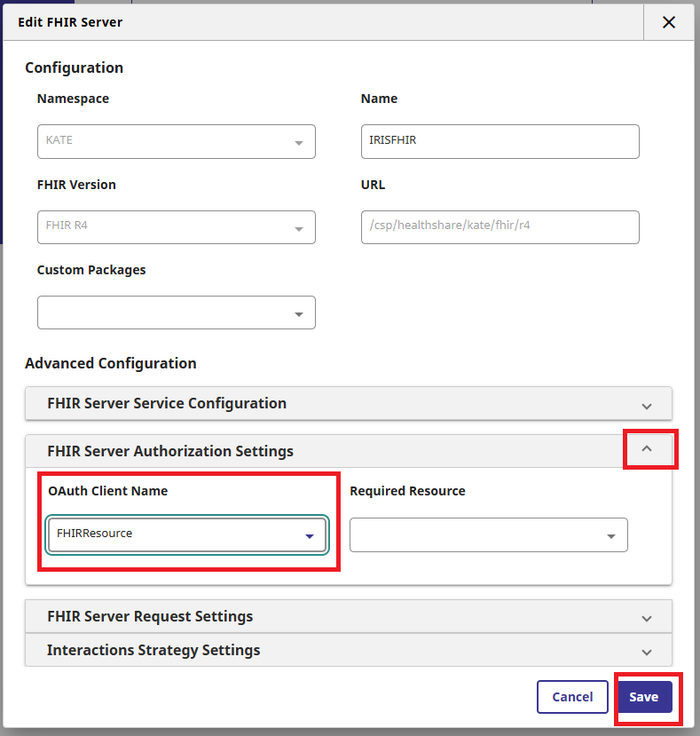The image size is (700, 736).
Task: Click the Interactions Strategy Settings heading
Action: 153,650
